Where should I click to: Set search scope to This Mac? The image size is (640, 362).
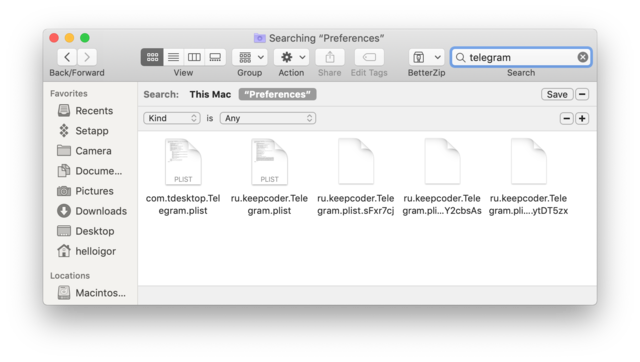tap(210, 94)
